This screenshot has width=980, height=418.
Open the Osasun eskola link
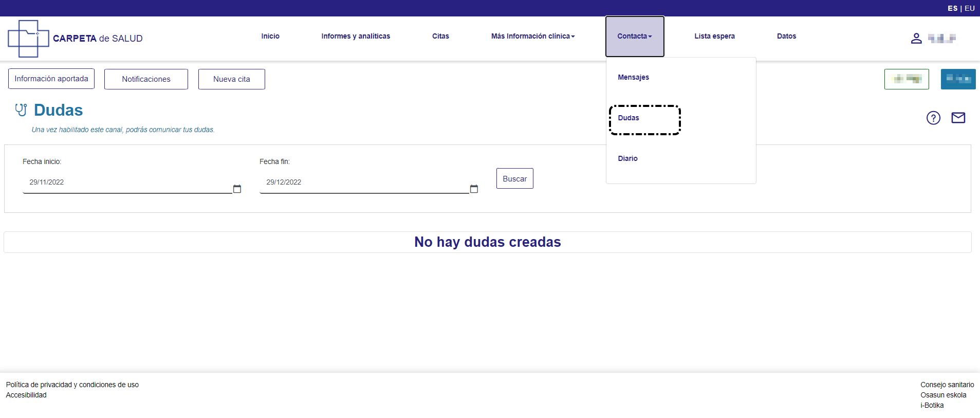[x=944, y=395]
